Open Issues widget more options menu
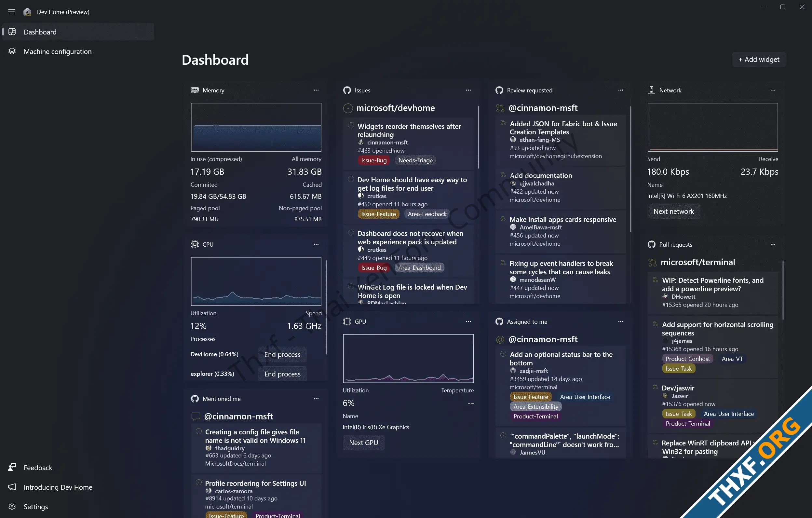Image resolution: width=812 pixels, height=518 pixels. (468, 90)
